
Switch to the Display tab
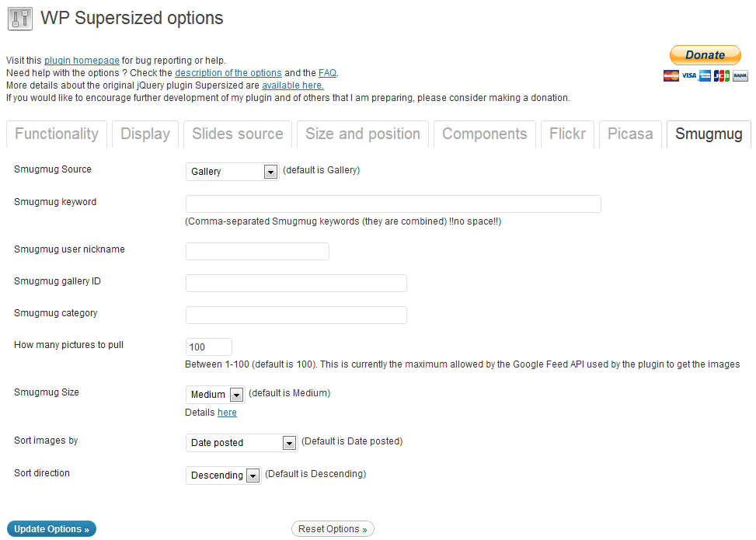coord(145,134)
